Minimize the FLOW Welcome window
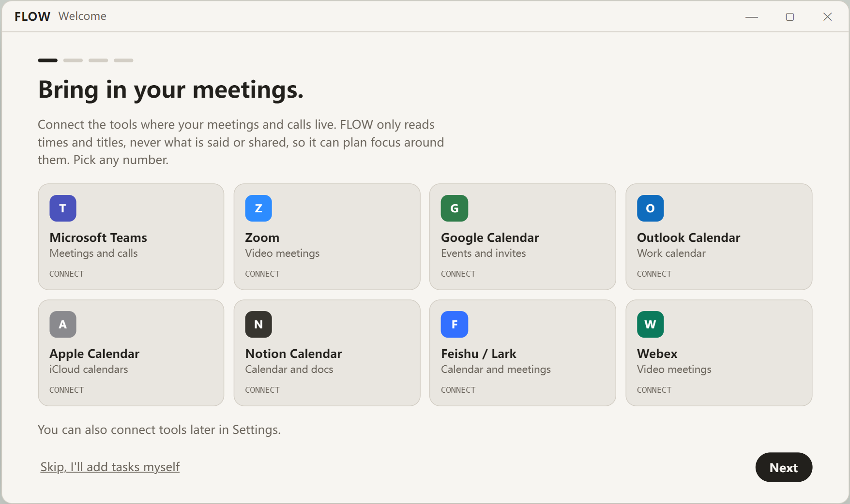850x504 pixels. (x=752, y=17)
